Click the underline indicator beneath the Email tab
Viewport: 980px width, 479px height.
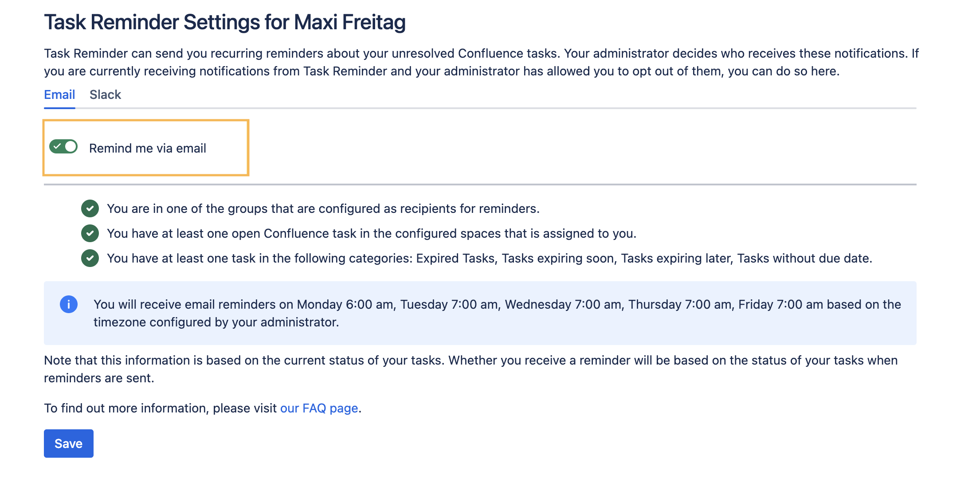(59, 107)
